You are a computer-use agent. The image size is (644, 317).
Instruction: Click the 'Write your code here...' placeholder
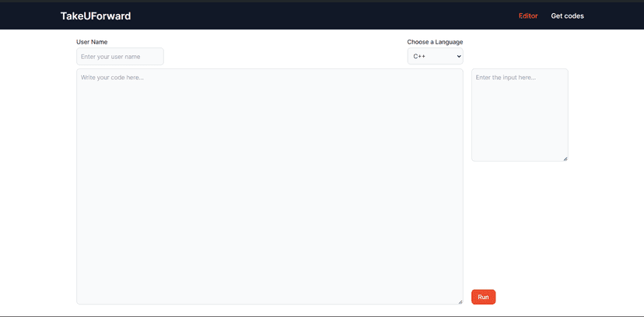(x=113, y=77)
